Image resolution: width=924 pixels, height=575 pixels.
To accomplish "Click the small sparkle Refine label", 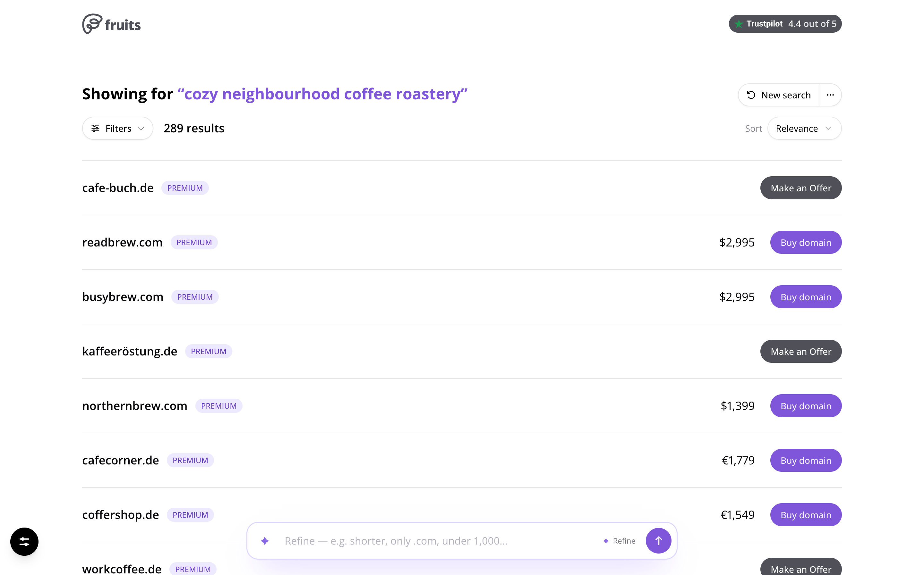I will tap(619, 541).
